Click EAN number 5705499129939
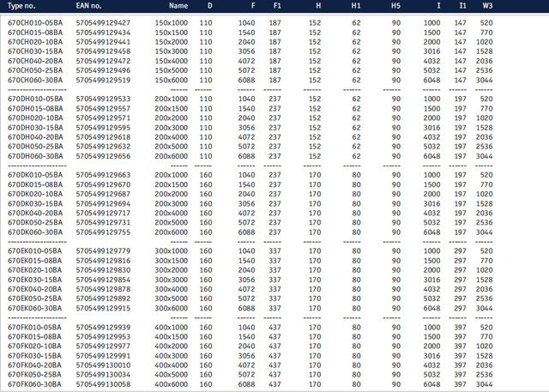This screenshot has width=549, height=392. [x=103, y=328]
